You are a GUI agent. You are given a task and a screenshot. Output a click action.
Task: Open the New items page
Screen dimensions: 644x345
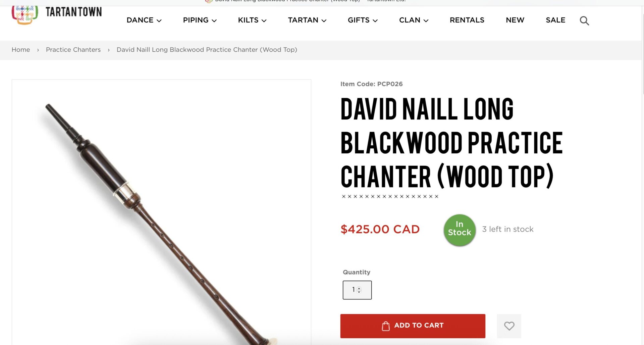515,20
